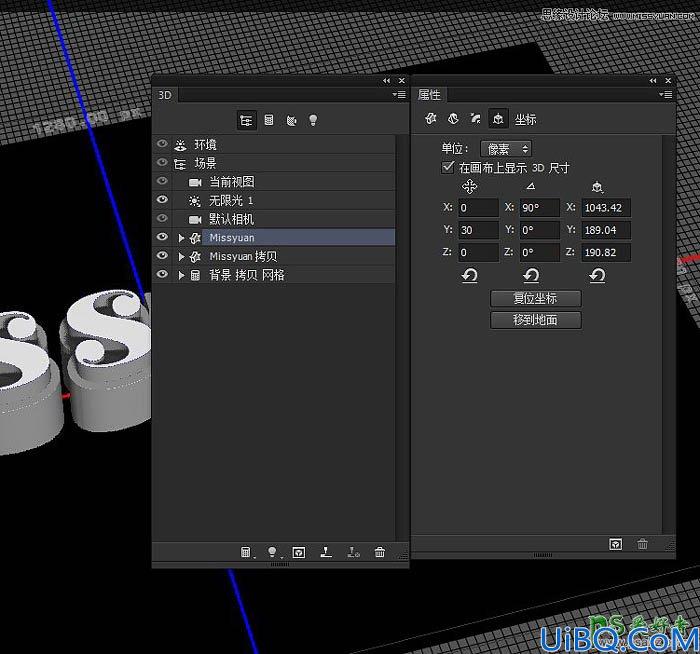Image resolution: width=700 pixels, height=654 pixels.
Task: Open the mesh properties icon in 属性 panel
Action: tap(431, 119)
